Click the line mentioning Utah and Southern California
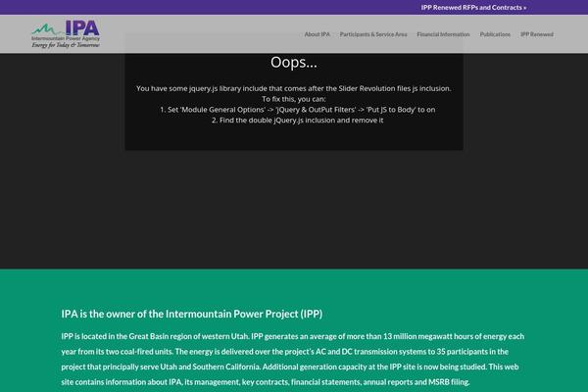Viewport: 588px width, 392px height. [x=290, y=367]
